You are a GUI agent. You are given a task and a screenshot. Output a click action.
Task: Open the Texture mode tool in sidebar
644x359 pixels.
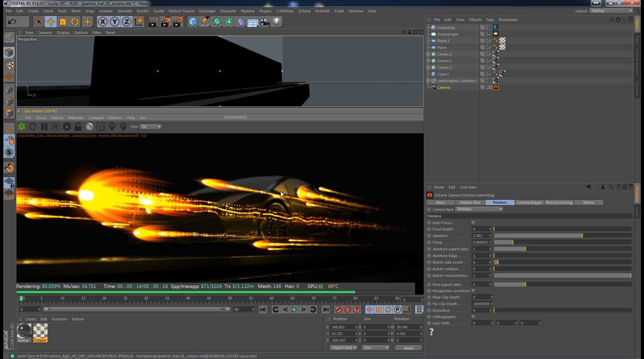[x=9, y=65]
